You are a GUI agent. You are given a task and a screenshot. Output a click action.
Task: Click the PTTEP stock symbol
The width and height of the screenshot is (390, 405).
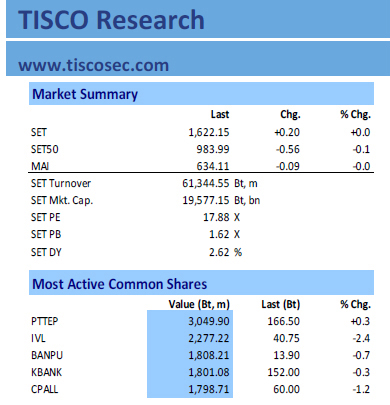tap(45, 321)
